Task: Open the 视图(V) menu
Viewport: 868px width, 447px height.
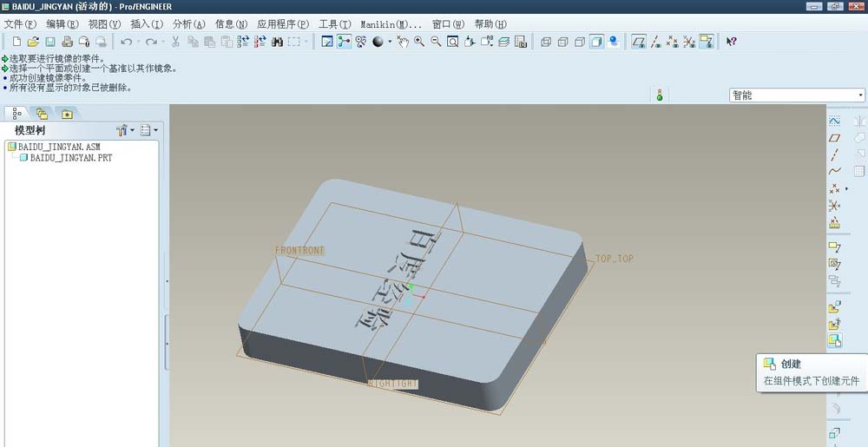Action: point(105,24)
